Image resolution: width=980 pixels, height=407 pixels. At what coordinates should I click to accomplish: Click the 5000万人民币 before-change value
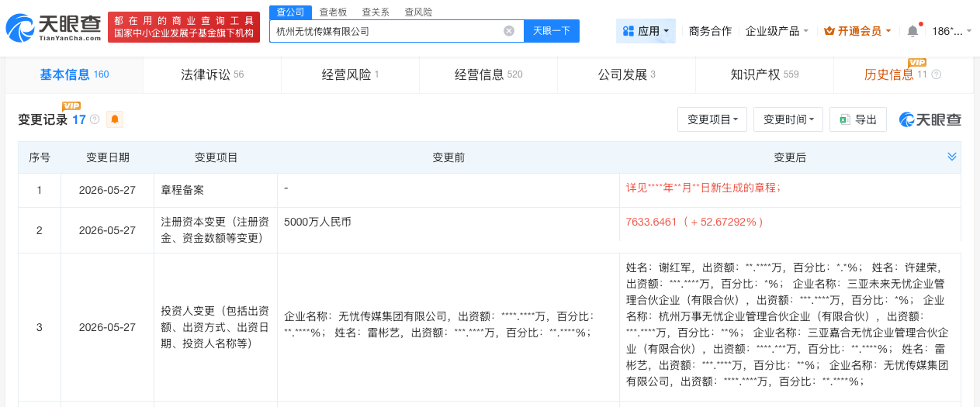[318, 222]
